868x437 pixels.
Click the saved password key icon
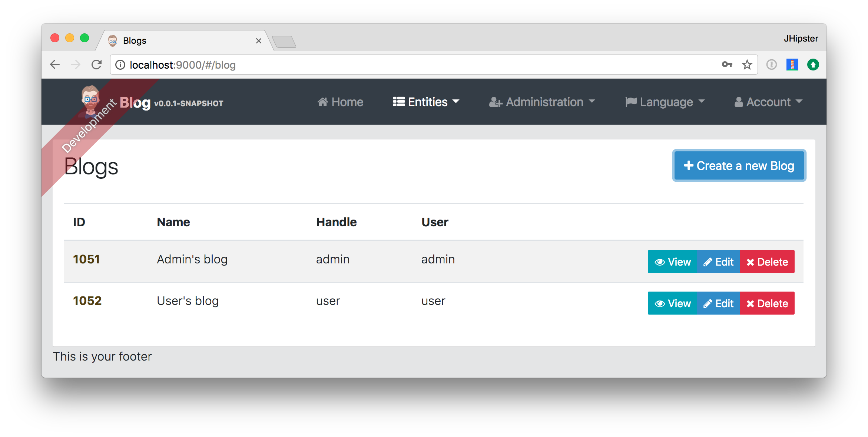pos(727,65)
